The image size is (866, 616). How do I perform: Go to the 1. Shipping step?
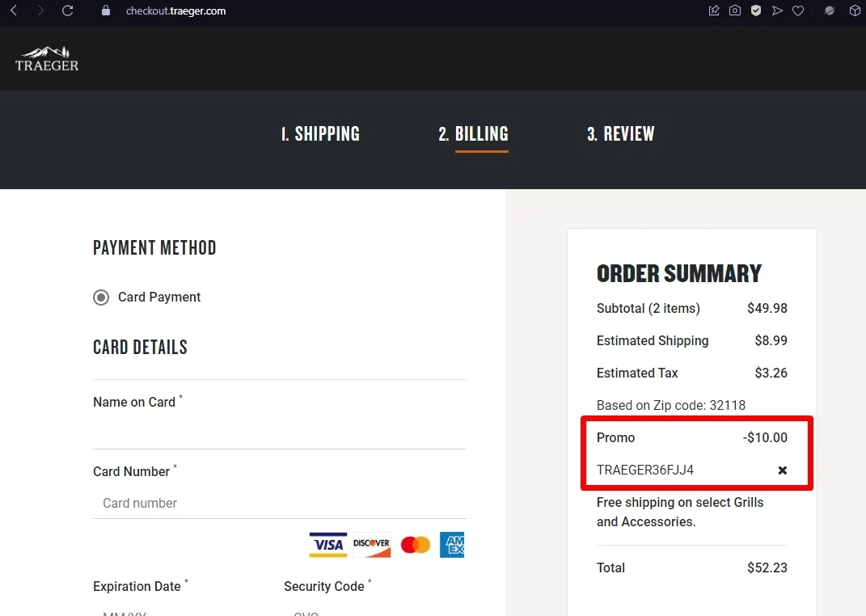pyautogui.click(x=320, y=133)
